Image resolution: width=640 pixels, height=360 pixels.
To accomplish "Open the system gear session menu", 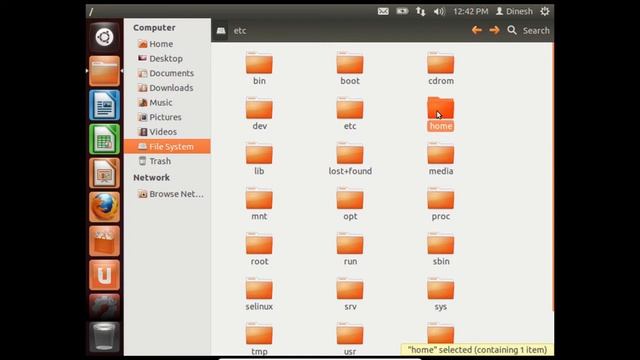I will (x=544, y=11).
